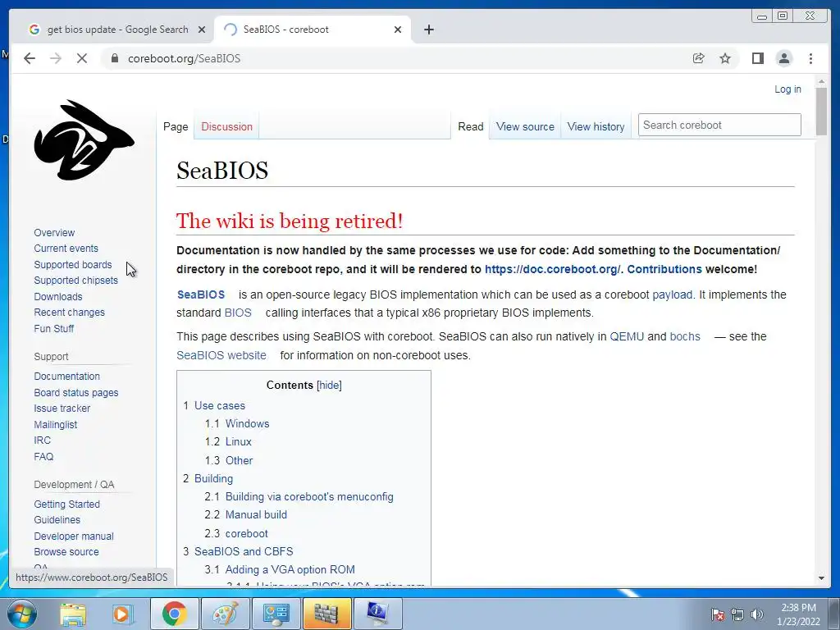
Task: Open the Discussion tab
Action: tap(226, 127)
